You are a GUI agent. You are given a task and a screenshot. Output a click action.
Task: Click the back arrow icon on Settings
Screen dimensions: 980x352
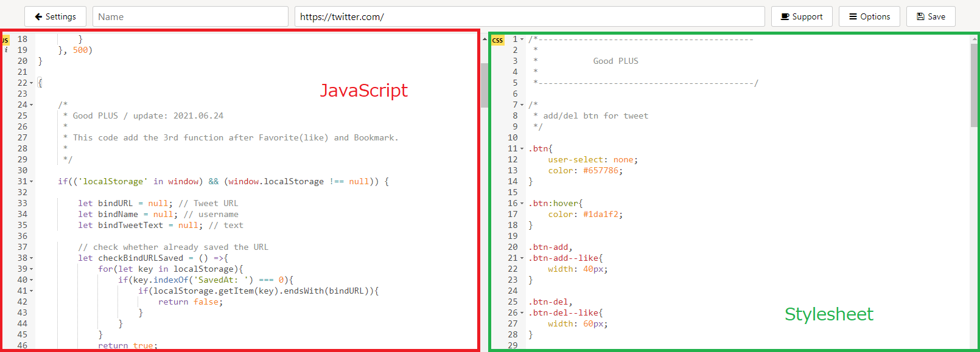pos(38,17)
